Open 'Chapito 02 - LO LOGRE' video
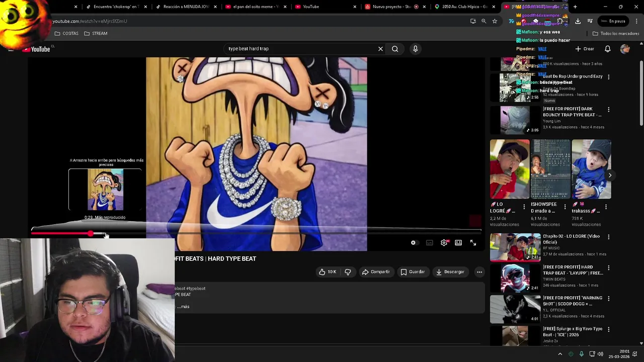Image resolution: width=644 pixels, height=362 pixels. (515, 247)
